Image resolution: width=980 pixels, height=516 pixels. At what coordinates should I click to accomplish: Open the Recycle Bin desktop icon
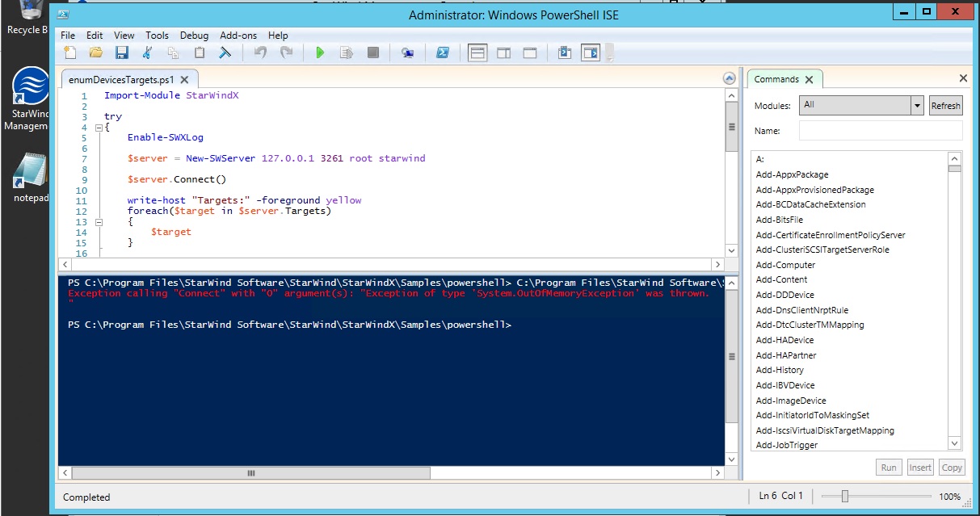(x=30, y=19)
